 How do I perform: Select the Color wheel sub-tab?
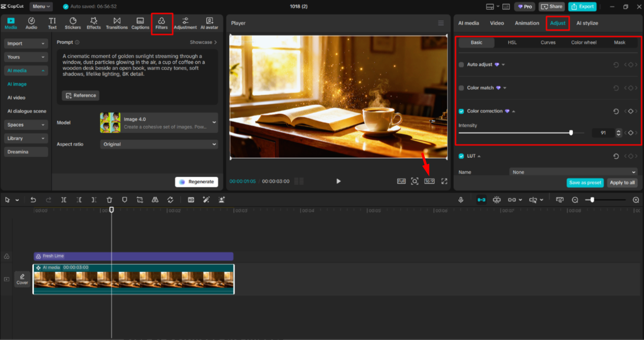click(x=583, y=43)
